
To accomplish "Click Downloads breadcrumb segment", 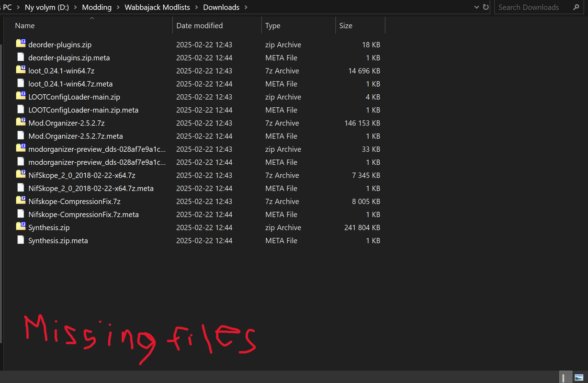I will [x=221, y=7].
